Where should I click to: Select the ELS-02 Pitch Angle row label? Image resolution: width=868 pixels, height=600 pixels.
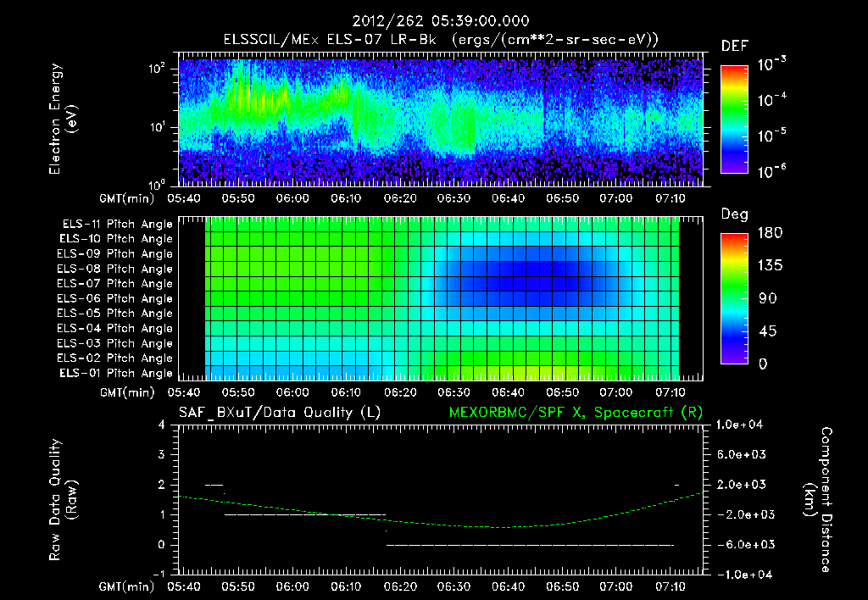point(114,358)
